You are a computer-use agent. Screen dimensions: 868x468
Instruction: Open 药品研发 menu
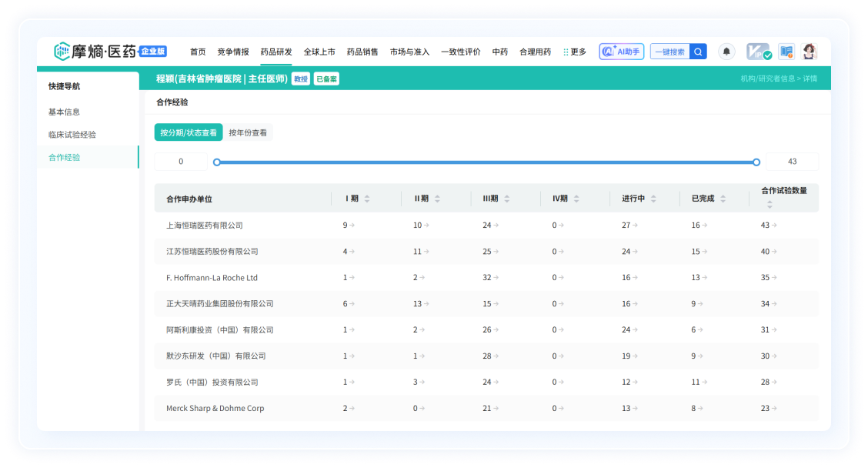point(276,52)
